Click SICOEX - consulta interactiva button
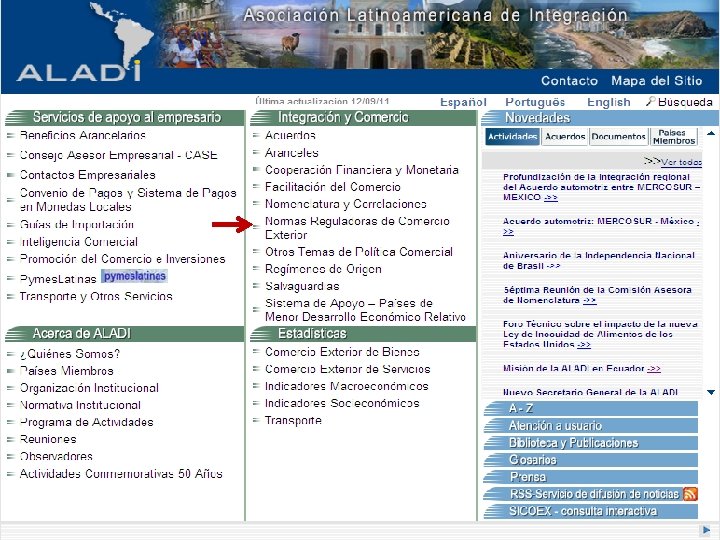The image size is (720, 540). [x=591, y=511]
